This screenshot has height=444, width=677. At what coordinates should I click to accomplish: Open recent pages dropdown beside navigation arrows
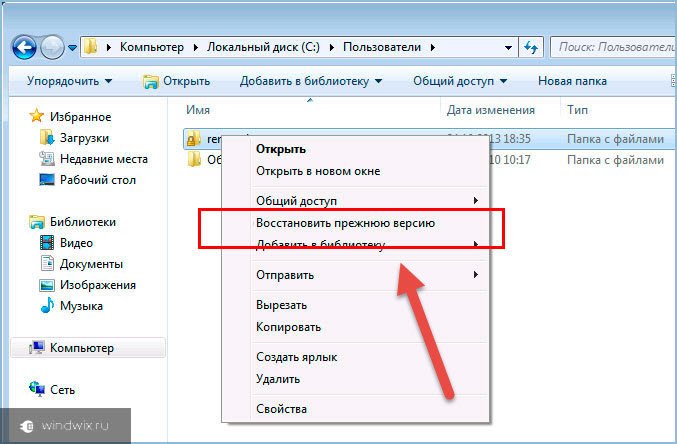click(x=73, y=48)
